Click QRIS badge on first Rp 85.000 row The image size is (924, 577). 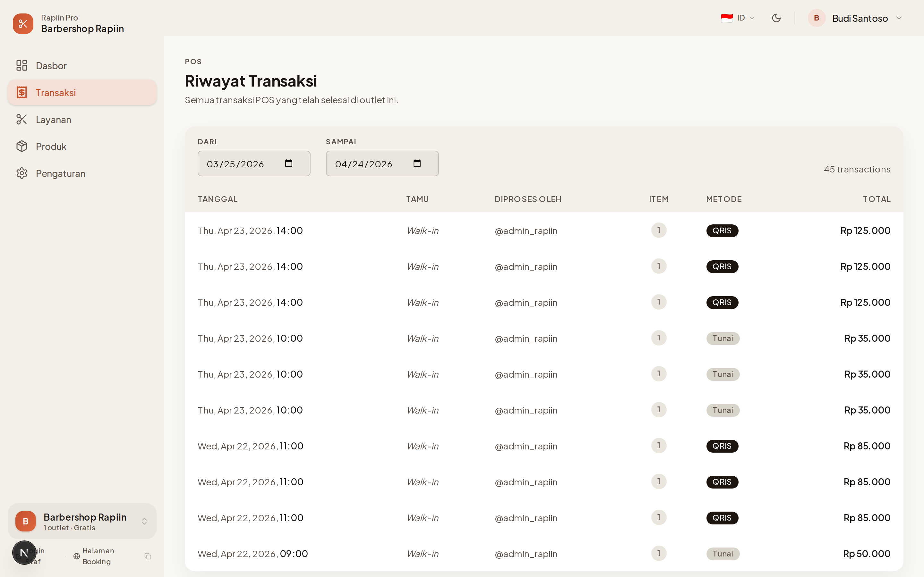(x=722, y=446)
